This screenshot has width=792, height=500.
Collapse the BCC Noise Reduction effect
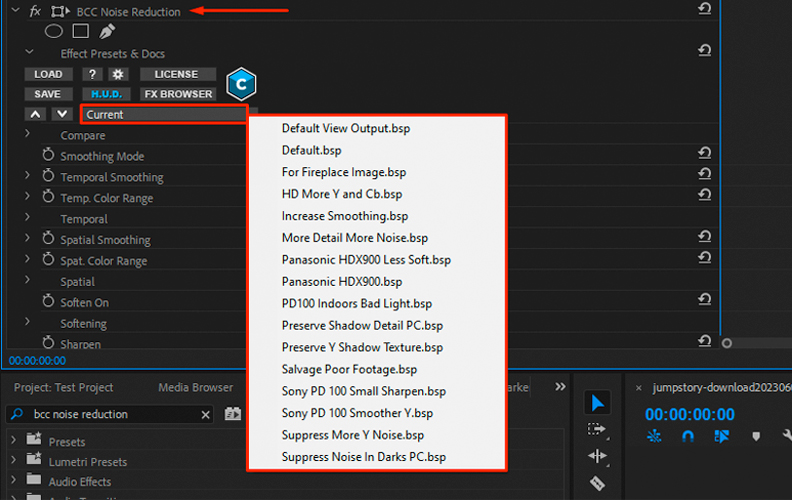pos(16,10)
